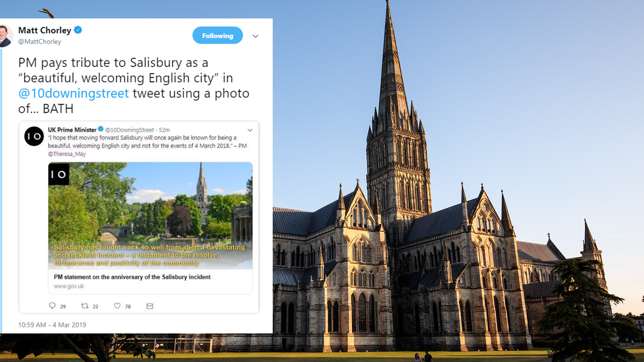Click the retweet icon with 22 count
This screenshot has width=644, height=362.
point(85,306)
